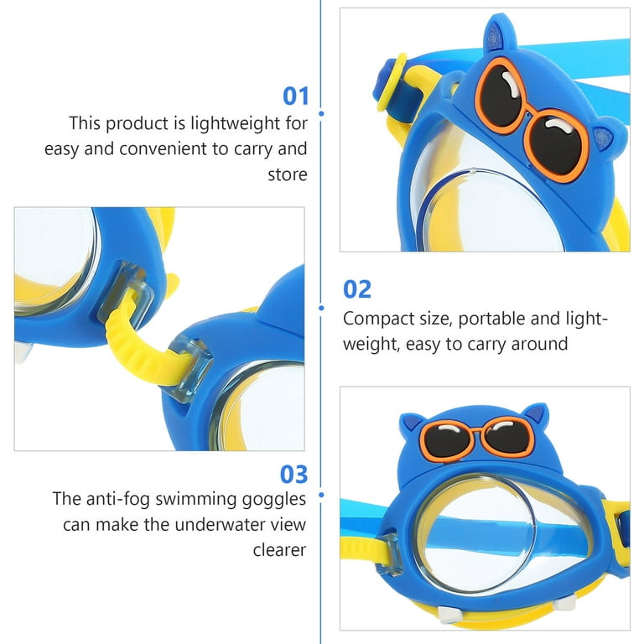The image size is (644, 644).
Task: Click the blue number 02 heading
Action: 357,289
